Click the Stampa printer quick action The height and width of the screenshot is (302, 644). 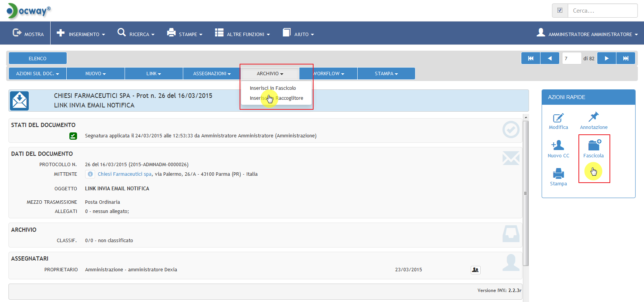[558, 174]
